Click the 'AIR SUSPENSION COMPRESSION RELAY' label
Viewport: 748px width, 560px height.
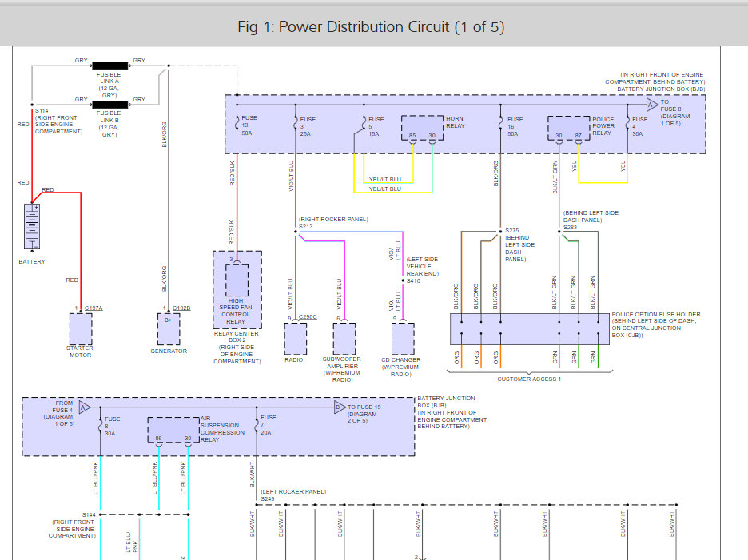[222, 429]
